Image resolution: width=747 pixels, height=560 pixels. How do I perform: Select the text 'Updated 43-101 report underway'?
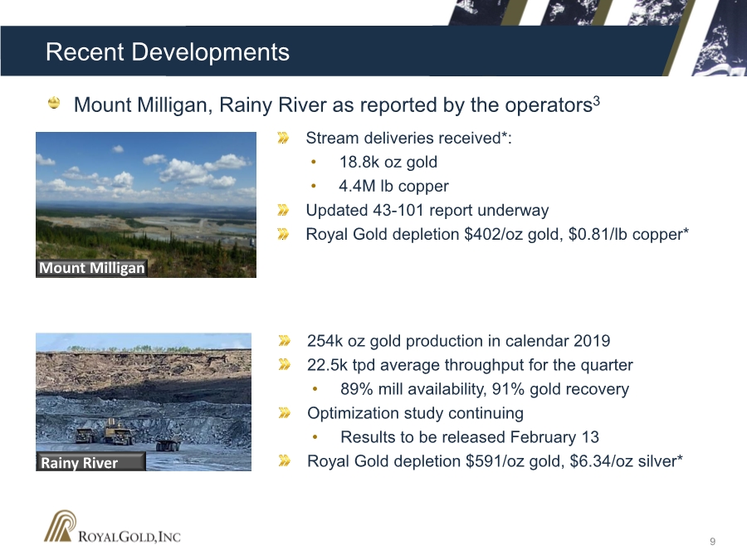(x=427, y=210)
